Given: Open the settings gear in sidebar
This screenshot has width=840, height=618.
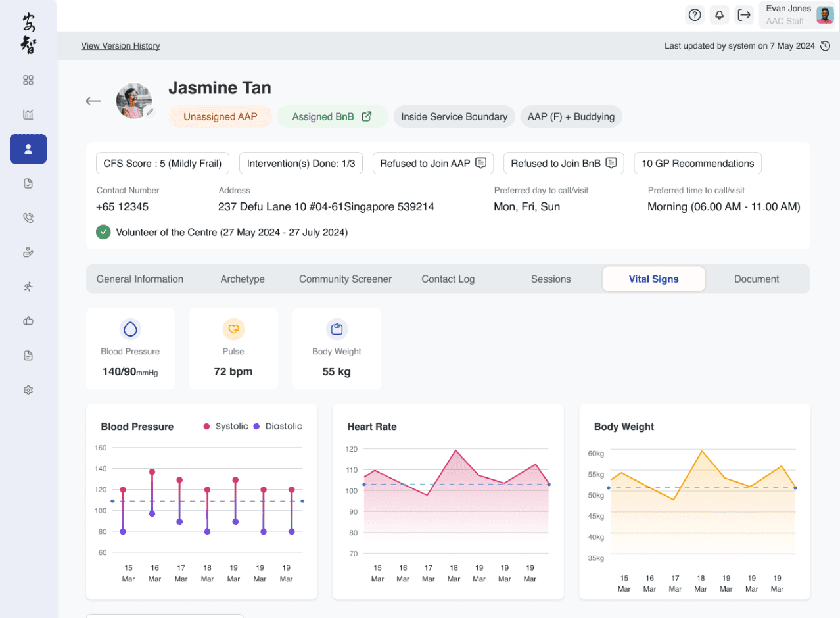Looking at the screenshot, I should [x=28, y=390].
